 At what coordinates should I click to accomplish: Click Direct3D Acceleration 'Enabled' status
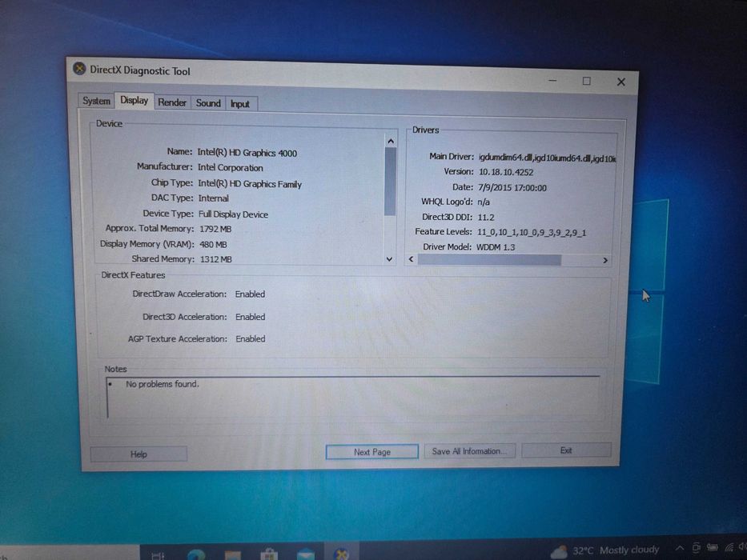click(250, 317)
